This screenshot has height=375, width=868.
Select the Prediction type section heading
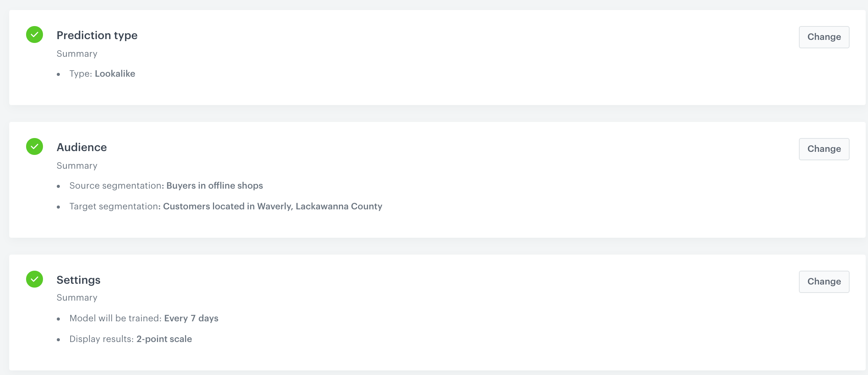pos(97,35)
